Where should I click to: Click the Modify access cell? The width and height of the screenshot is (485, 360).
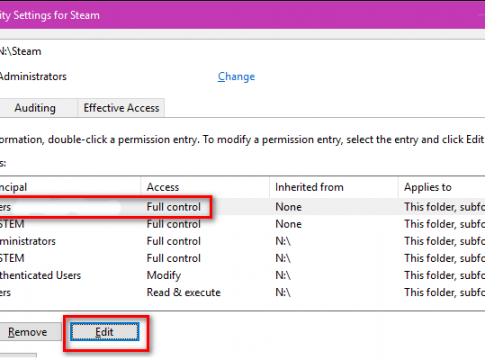pos(164,276)
